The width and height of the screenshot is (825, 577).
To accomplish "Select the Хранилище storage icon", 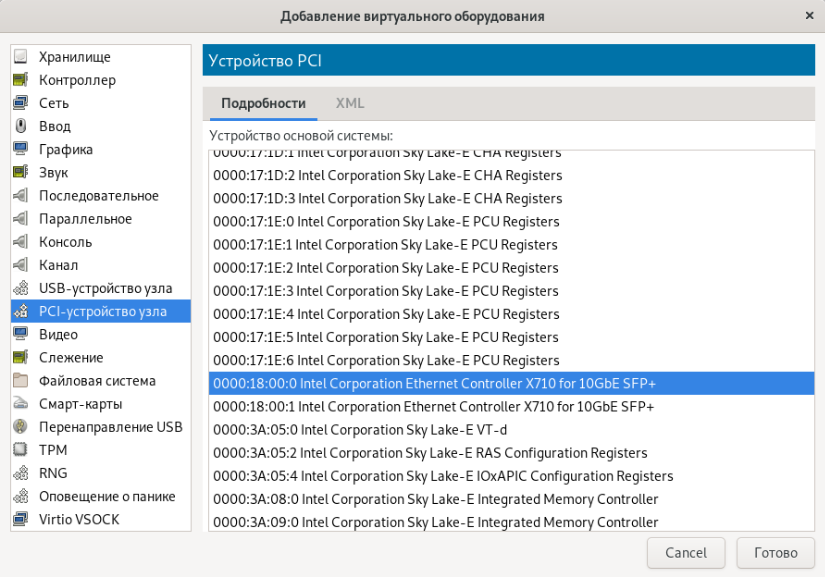I will (20, 57).
